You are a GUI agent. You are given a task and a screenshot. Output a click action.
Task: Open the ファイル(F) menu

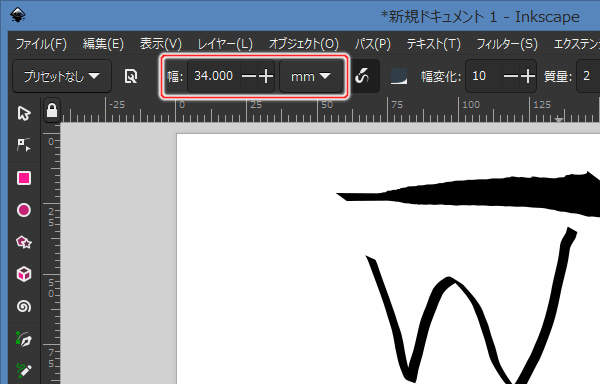tap(41, 44)
